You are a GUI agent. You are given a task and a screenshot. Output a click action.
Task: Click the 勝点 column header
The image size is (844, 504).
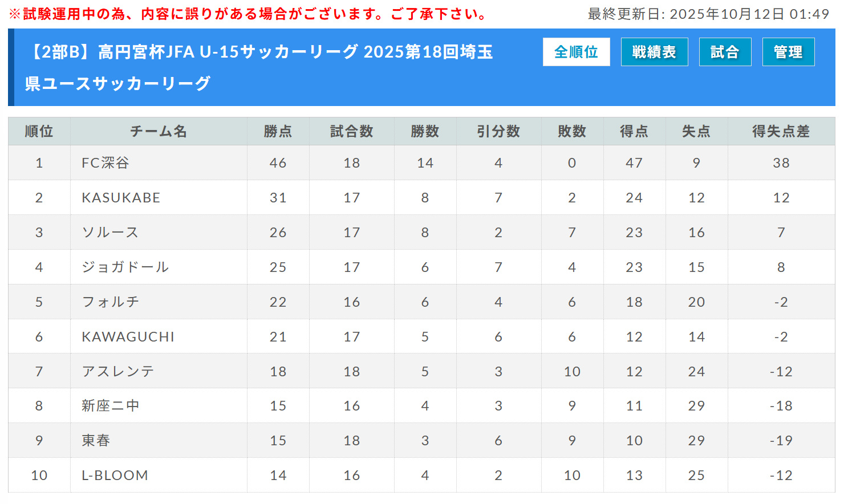pyautogui.click(x=278, y=131)
